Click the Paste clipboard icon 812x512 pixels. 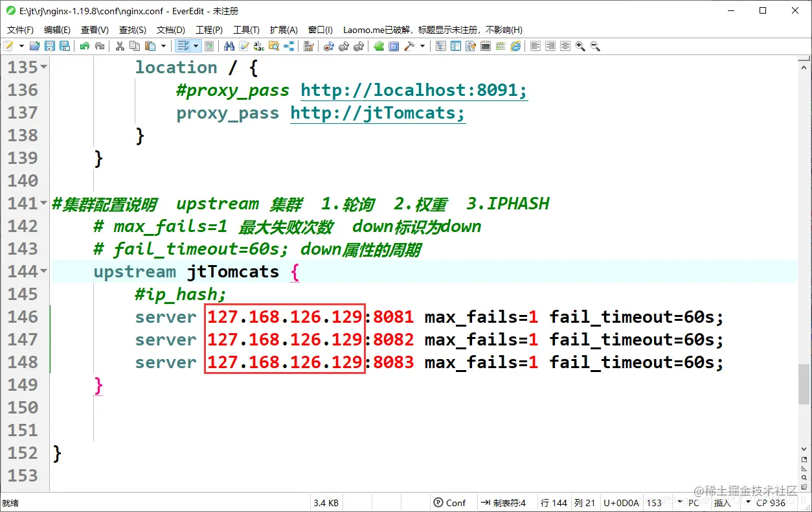pyautogui.click(x=150, y=46)
